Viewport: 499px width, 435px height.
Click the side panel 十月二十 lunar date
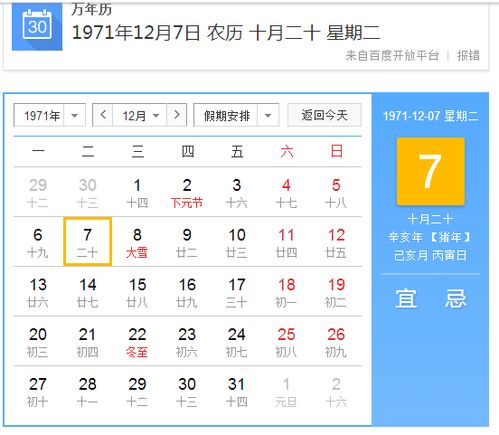430,219
